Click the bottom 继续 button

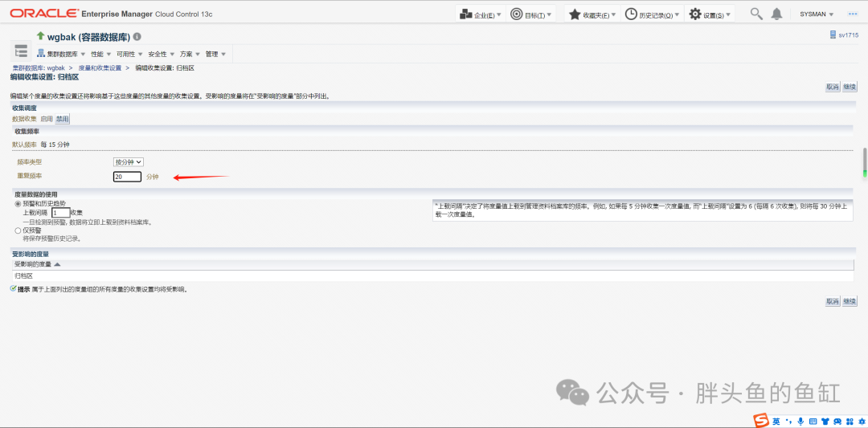pos(850,301)
